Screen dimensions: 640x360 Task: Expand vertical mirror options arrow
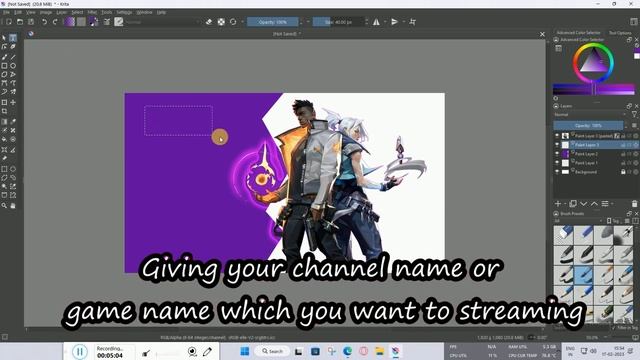(x=403, y=22)
